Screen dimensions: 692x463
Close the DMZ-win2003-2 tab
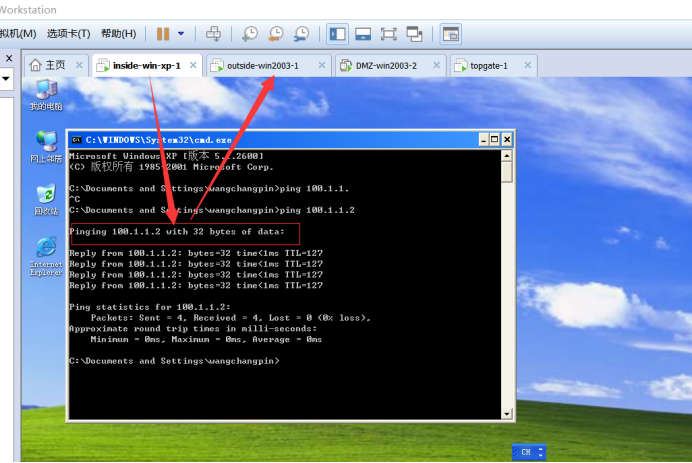click(x=436, y=65)
